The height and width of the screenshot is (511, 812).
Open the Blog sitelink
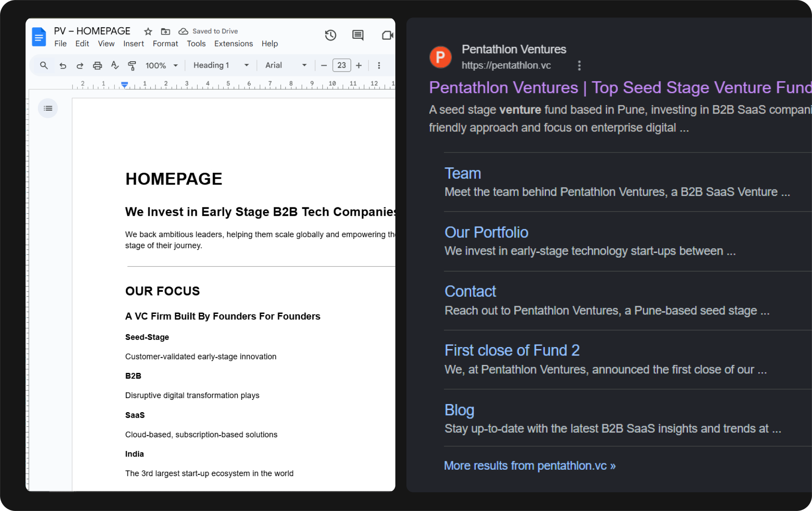coord(459,410)
